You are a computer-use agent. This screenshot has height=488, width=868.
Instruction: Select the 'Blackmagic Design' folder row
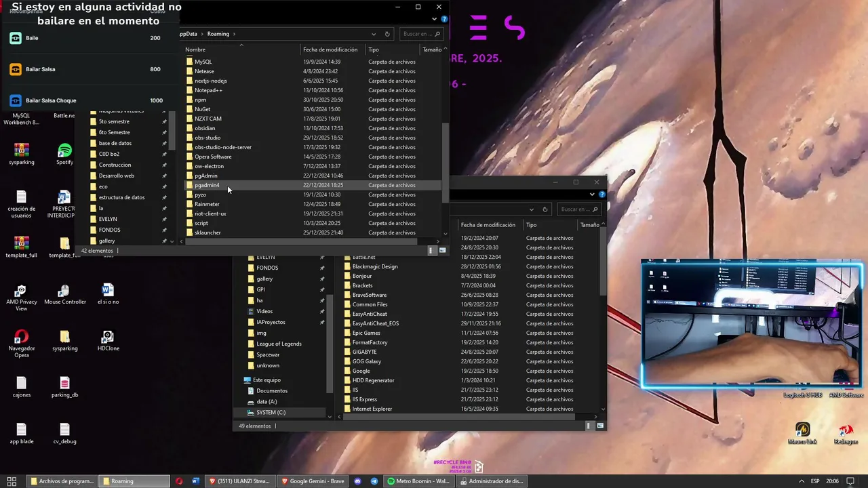[470, 266]
